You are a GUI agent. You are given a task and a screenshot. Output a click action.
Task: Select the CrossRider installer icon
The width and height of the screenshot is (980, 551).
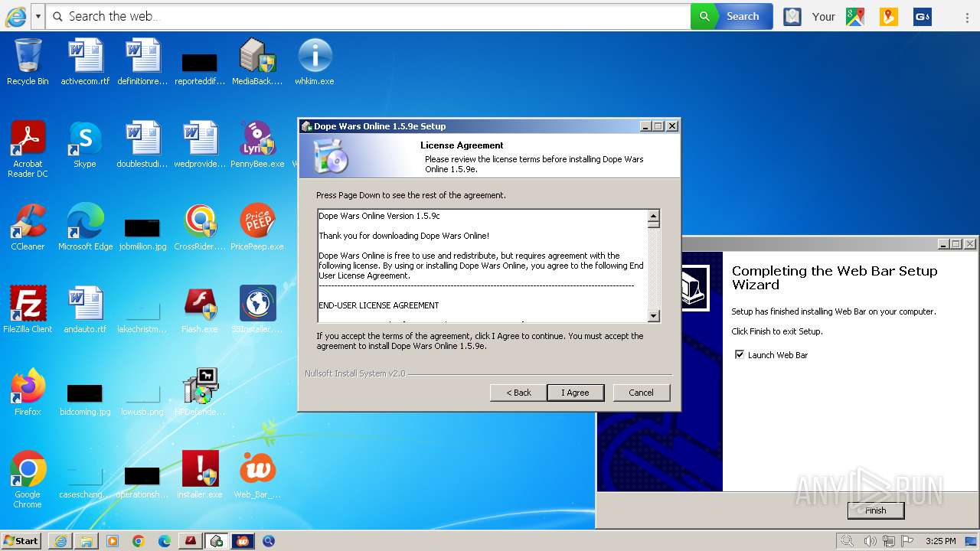coord(200,221)
